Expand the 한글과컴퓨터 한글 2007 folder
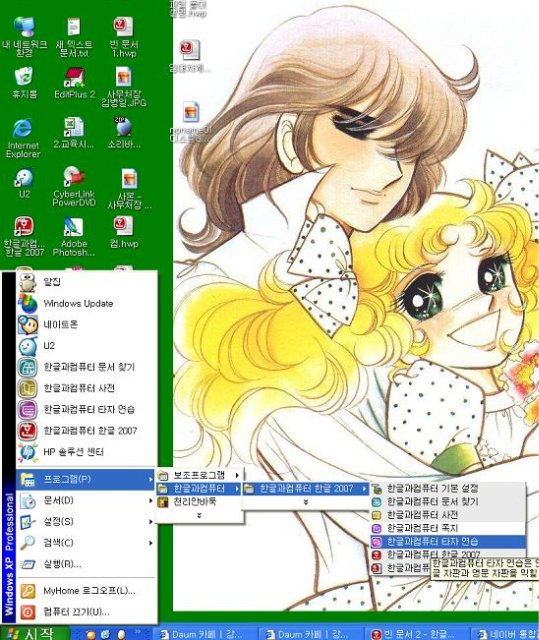 (306, 488)
